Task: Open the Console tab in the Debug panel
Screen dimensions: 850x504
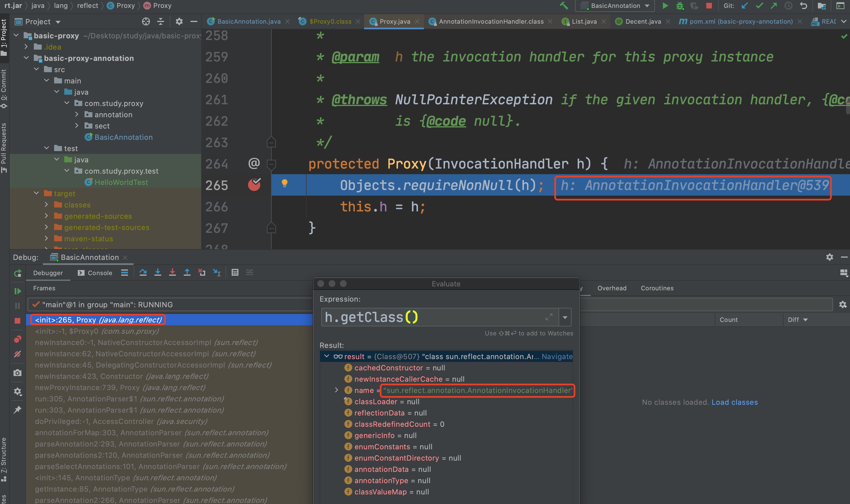Action: pos(95,273)
